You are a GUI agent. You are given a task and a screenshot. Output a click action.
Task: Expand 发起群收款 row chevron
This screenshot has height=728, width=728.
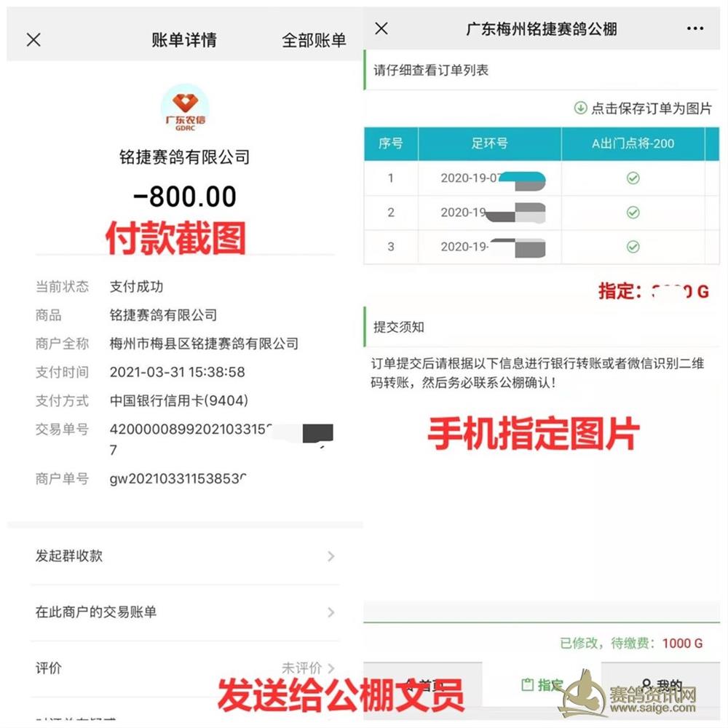pyautogui.click(x=331, y=556)
